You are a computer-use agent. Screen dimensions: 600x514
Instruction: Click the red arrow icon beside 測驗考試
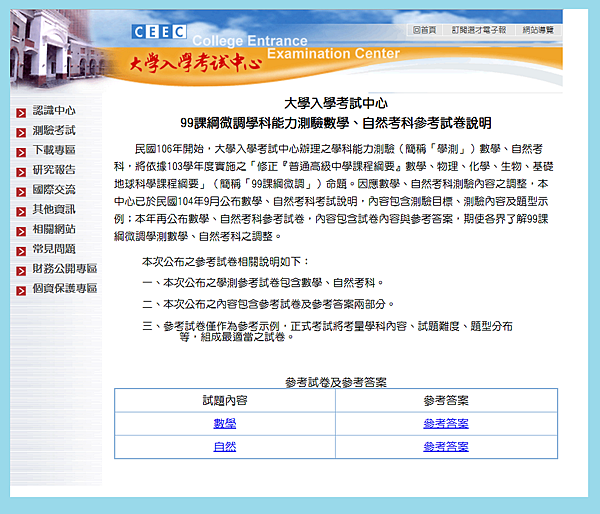(x=21, y=133)
